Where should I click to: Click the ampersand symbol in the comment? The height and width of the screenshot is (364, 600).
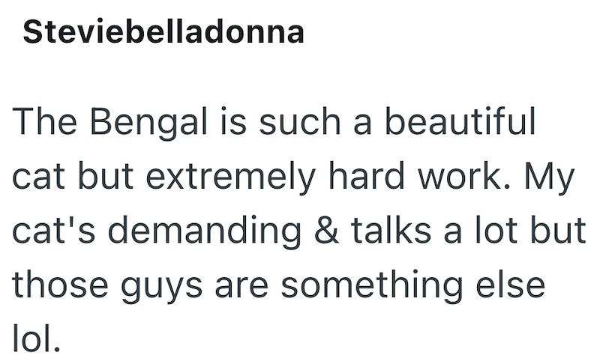click(326, 230)
